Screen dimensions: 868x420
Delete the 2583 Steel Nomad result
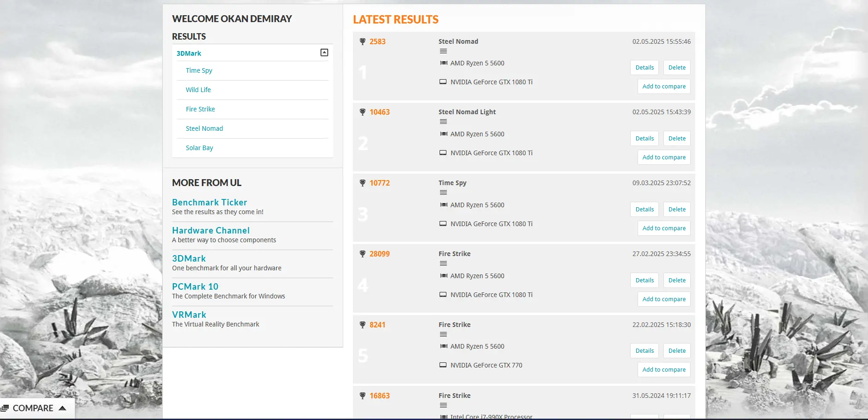click(677, 68)
